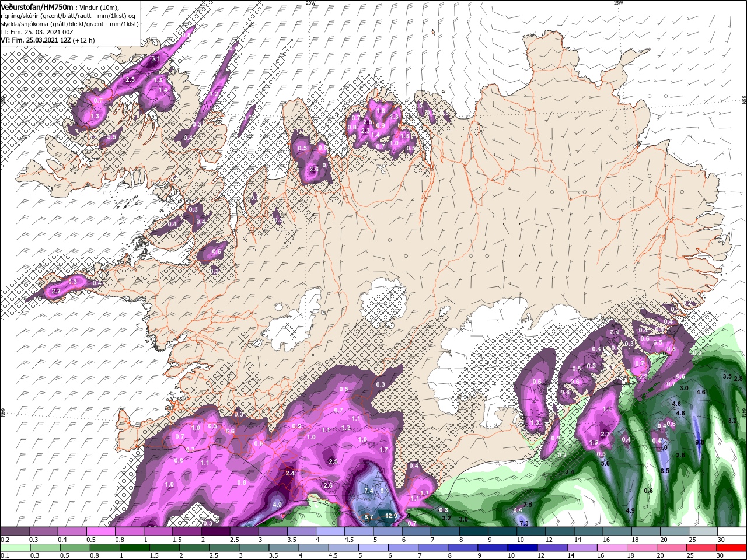
Task: Click the grey-purple 0.2 snow scale swatch
Action: click(x=15, y=531)
